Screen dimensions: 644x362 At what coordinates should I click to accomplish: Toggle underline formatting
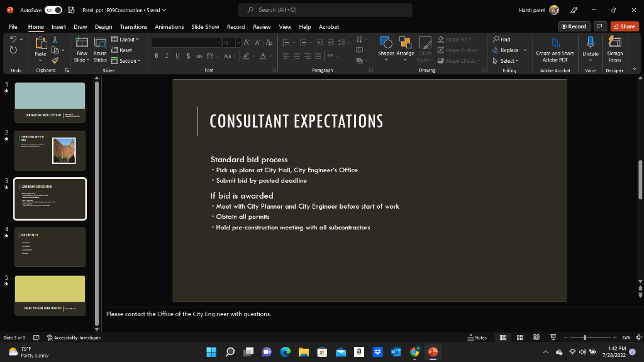(177, 55)
